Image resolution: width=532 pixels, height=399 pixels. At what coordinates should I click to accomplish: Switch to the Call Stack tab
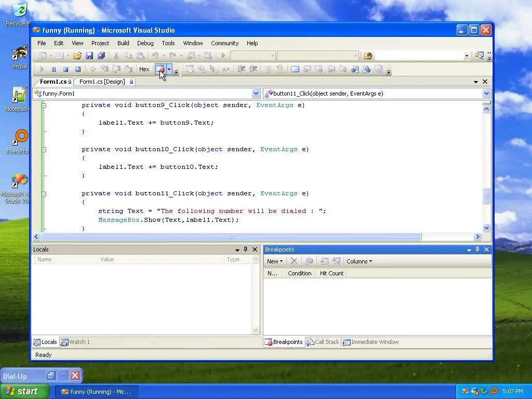[x=323, y=342]
